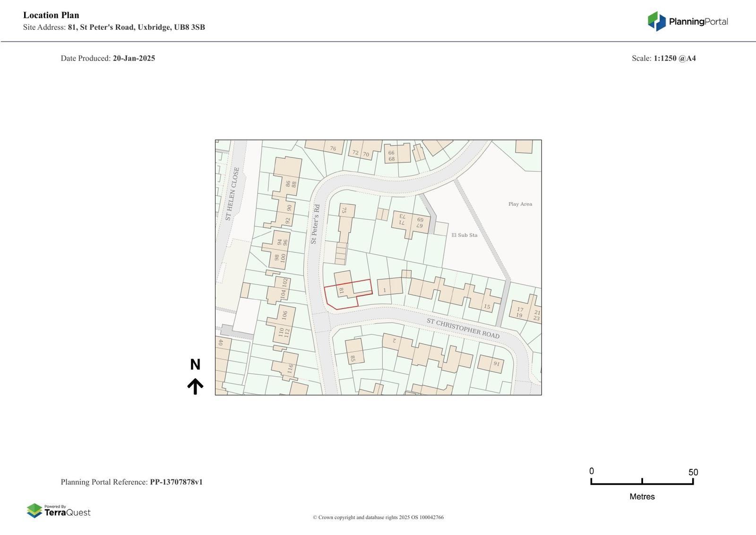Select the building numbered 16
Viewport: 756px width, 535px height.
click(x=491, y=363)
